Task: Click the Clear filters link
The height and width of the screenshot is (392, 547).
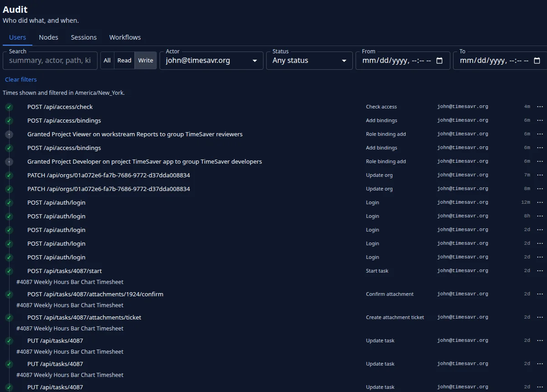Action: tap(21, 79)
